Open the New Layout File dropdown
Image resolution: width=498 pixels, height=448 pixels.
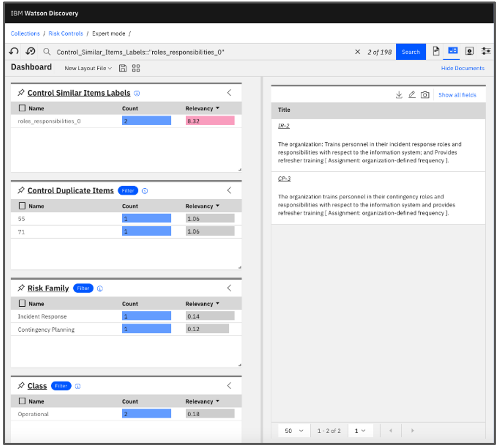point(88,68)
